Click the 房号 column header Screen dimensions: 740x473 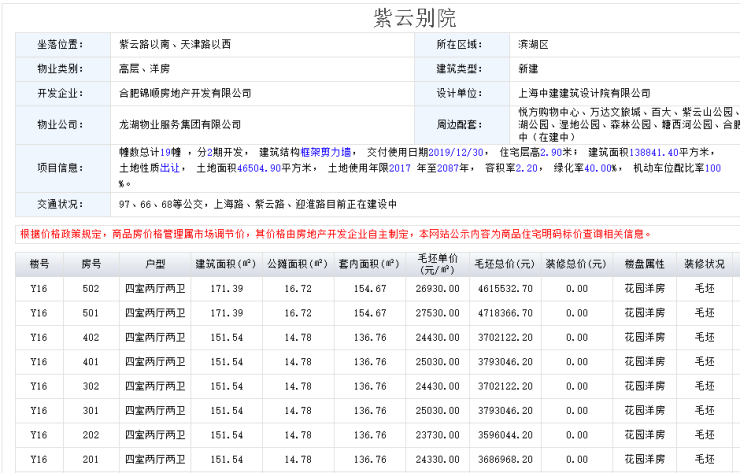[91, 265]
